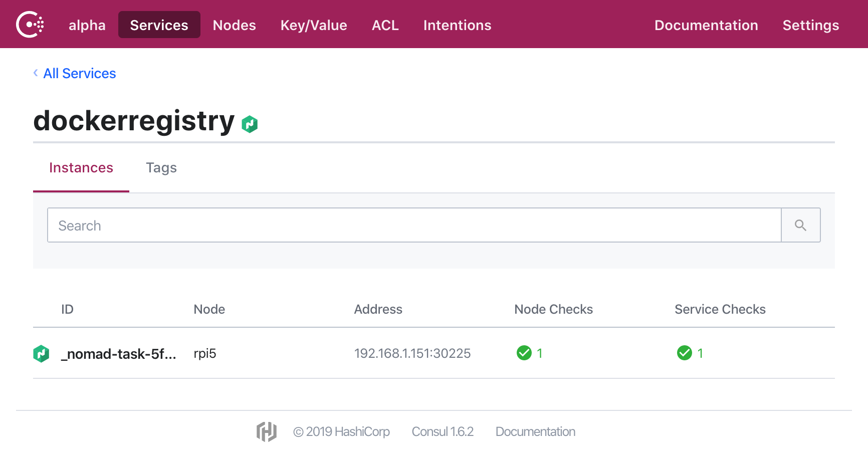Click the Address column header
This screenshot has height=452, width=868.
pyautogui.click(x=378, y=309)
